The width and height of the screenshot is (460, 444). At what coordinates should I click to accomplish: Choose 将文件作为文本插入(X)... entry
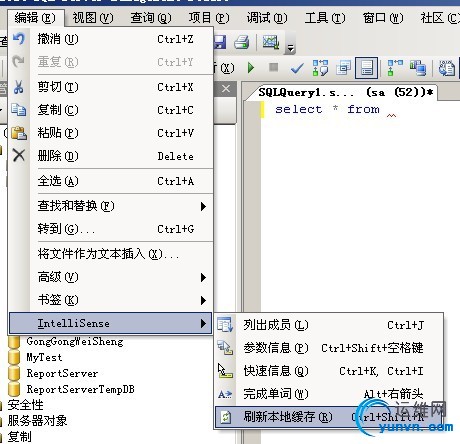click(x=110, y=254)
